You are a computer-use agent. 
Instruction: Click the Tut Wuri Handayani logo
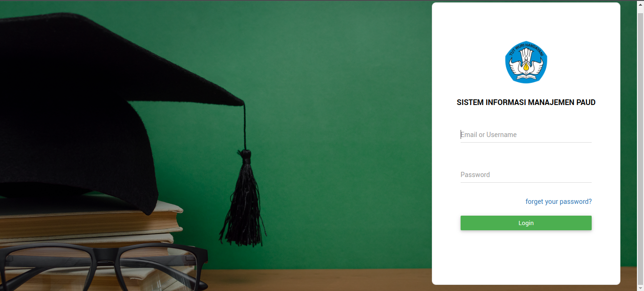coord(526,62)
